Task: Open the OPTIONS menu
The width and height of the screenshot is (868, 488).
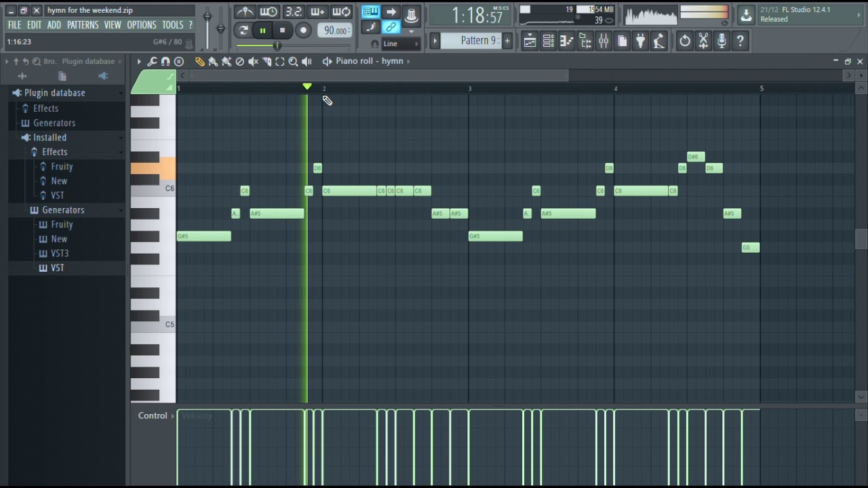Action: pyautogui.click(x=142, y=25)
